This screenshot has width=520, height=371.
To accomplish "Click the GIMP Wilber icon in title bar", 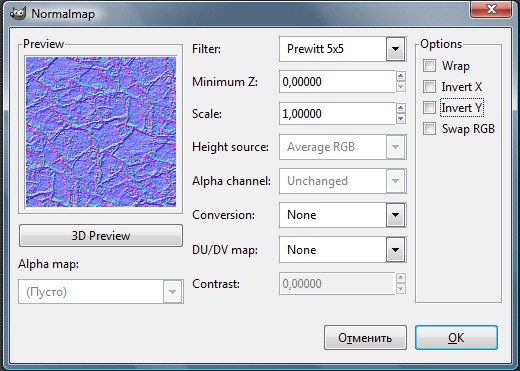I will pyautogui.click(x=17, y=14).
